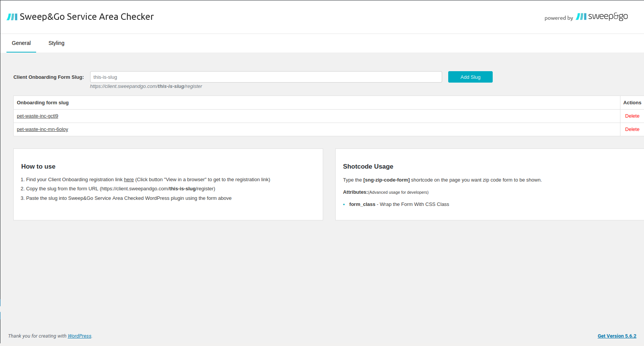Delete the pet-waste-inc-gctl9 slug
This screenshot has height=346, width=644.
pyautogui.click(x=632, y=116)
